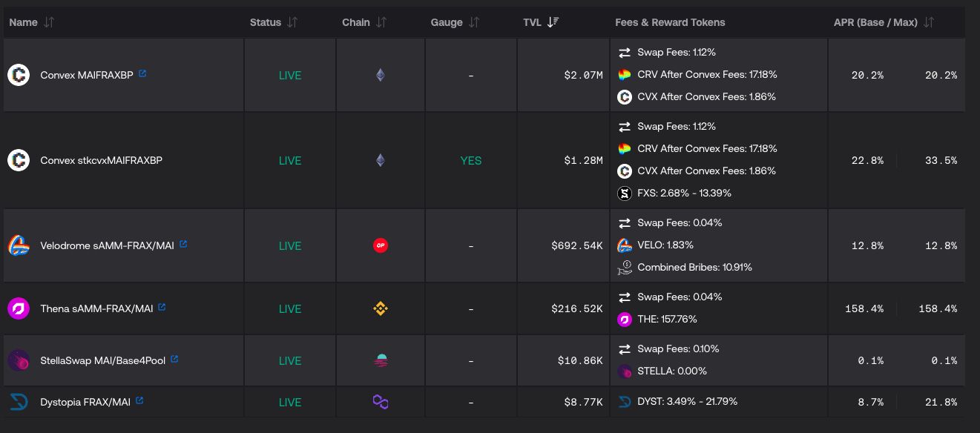This screenshot has width=980, height=433.
Task: Click the Fees & Reward Tokens header
Action: click(670, 22)
